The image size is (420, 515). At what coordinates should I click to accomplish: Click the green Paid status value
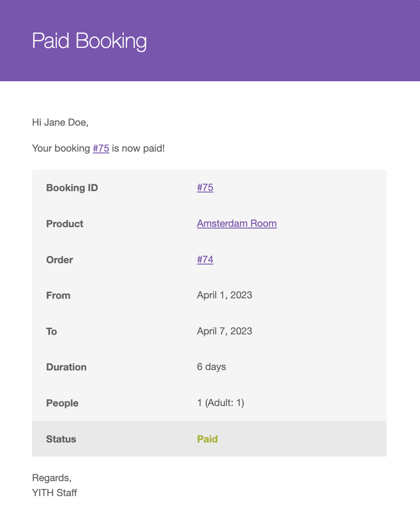coord(207,439)
